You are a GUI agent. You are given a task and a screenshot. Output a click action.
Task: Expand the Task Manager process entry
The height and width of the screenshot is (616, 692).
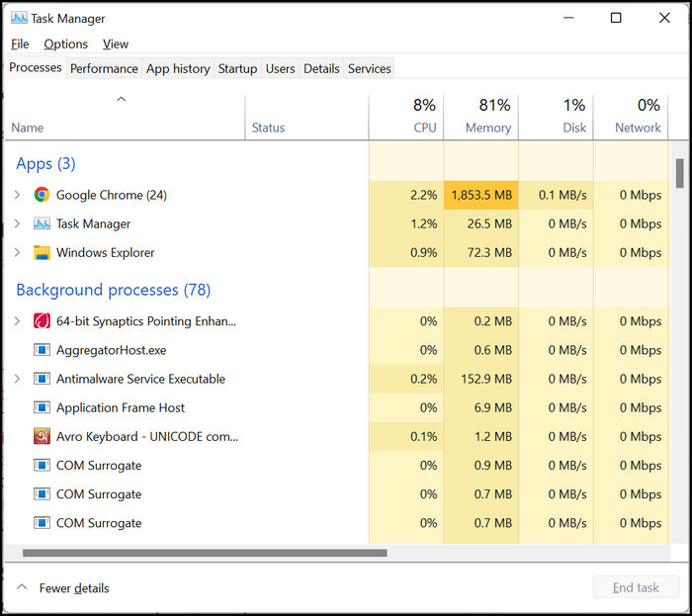point(17,223)
